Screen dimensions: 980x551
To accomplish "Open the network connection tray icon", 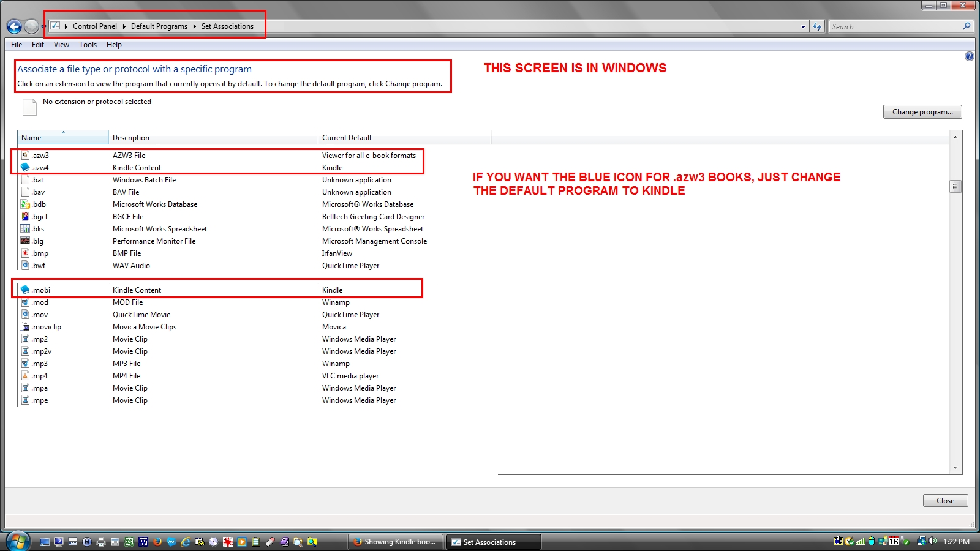I will tap(921, 541).
